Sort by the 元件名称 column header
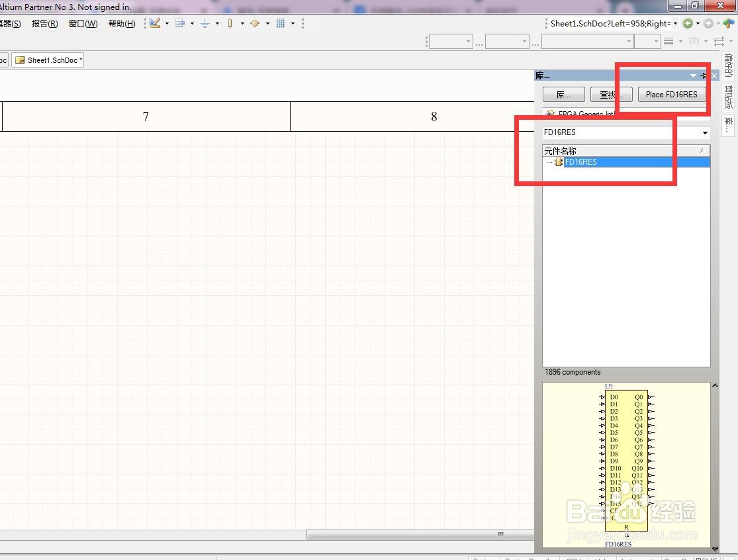The height and width of the screenshot is (560, 738). pyautogui.click(x=626, y=150)
